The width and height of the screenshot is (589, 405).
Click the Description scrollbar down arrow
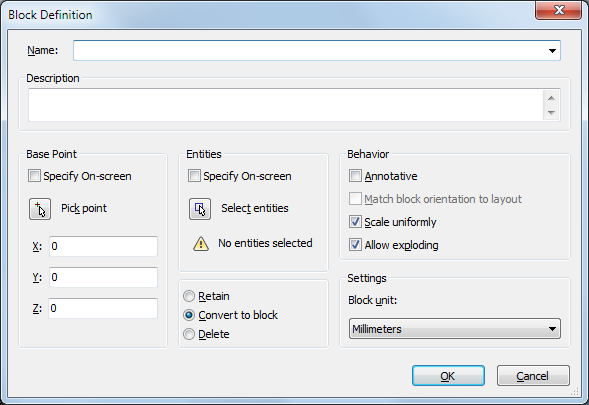pyautogui.click(x=551, y=113)
